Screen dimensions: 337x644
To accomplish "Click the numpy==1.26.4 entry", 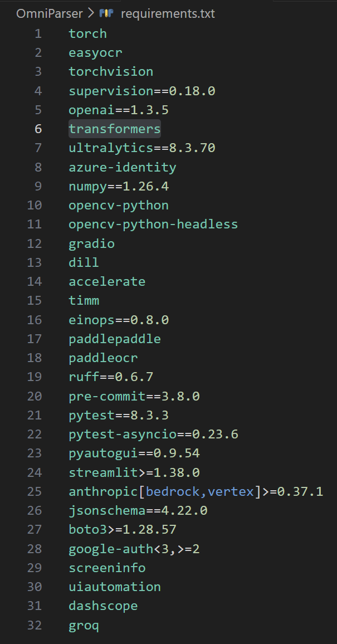I will pyautogui.click(x=119, y=186).
